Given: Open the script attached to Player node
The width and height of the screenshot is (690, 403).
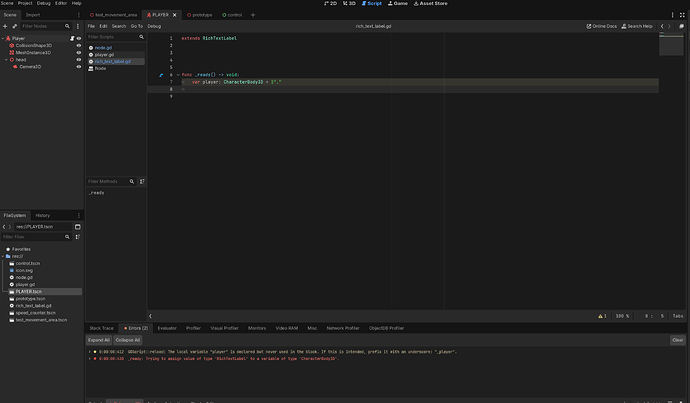Looking at the screenshot, I should 72,38.
